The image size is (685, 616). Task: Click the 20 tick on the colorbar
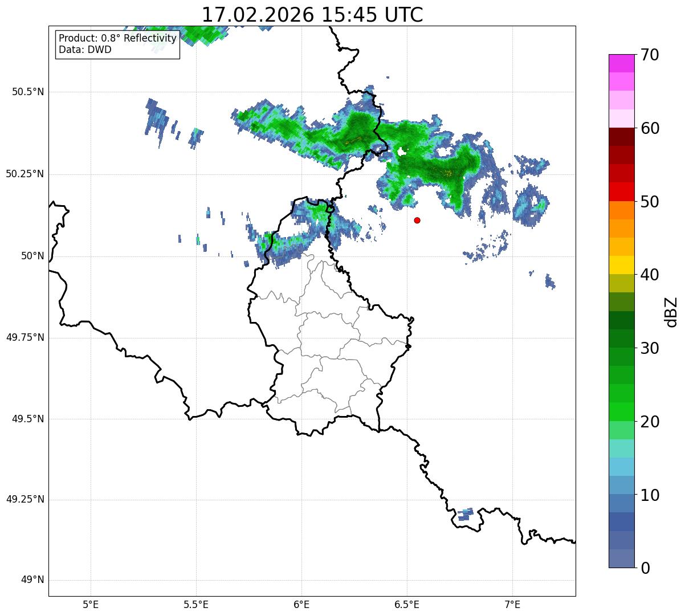click(x=650, y=422)
